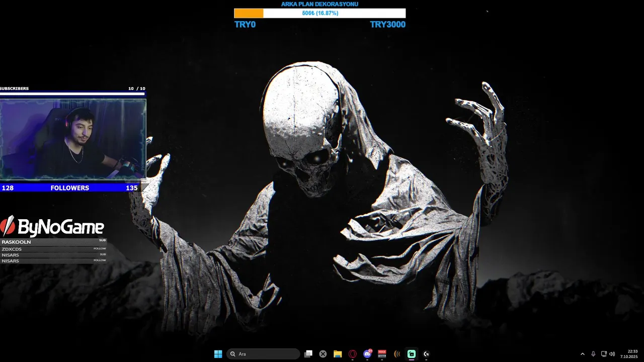Click the ZDXCDS follow entry

pyautogui.click(x=53, y=249)
